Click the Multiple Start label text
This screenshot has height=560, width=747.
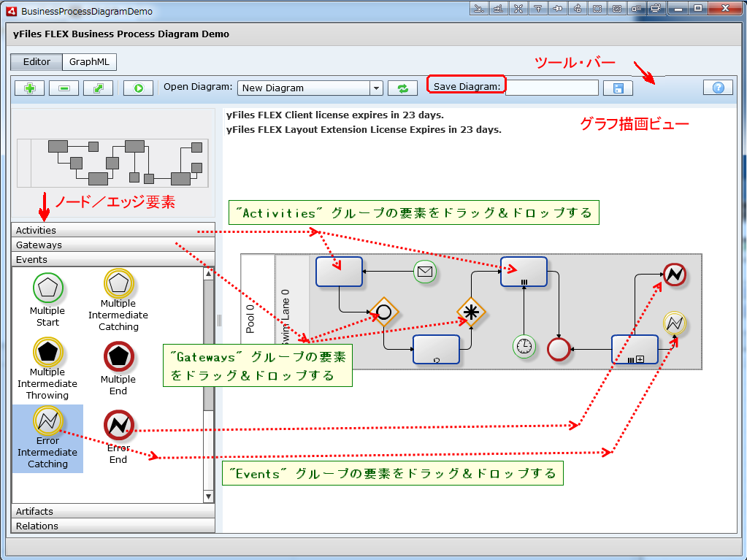point(47,316)
